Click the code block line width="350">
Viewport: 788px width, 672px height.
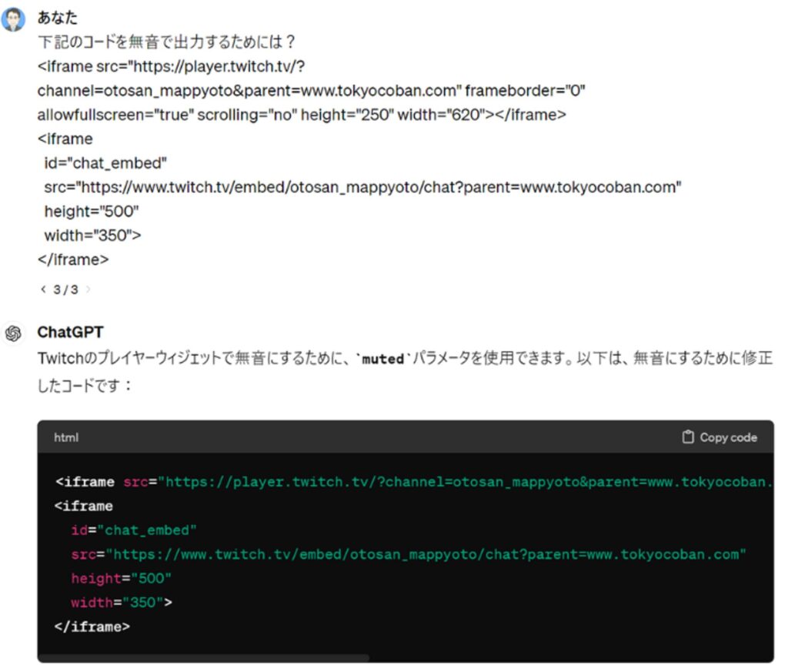[x=122, y=603]
